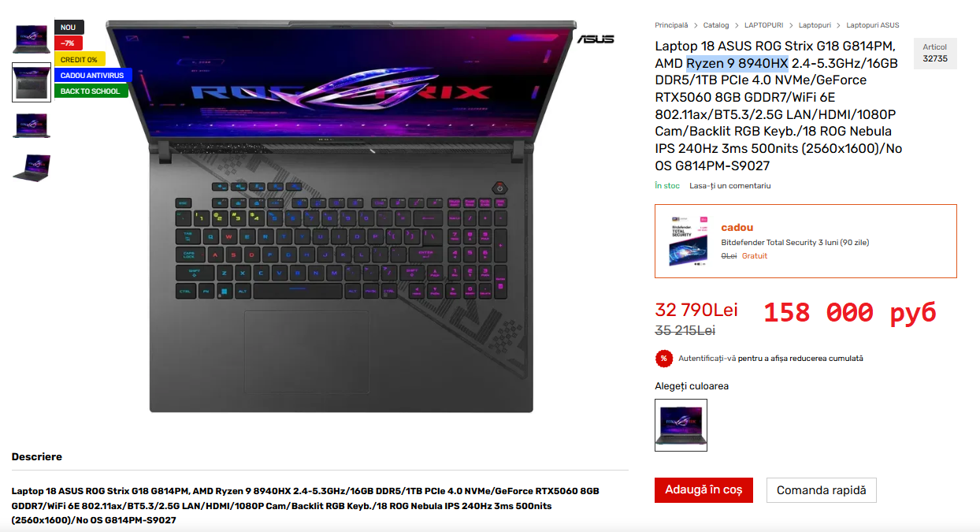Select the third laptop thumbnail

coord(32,125)
